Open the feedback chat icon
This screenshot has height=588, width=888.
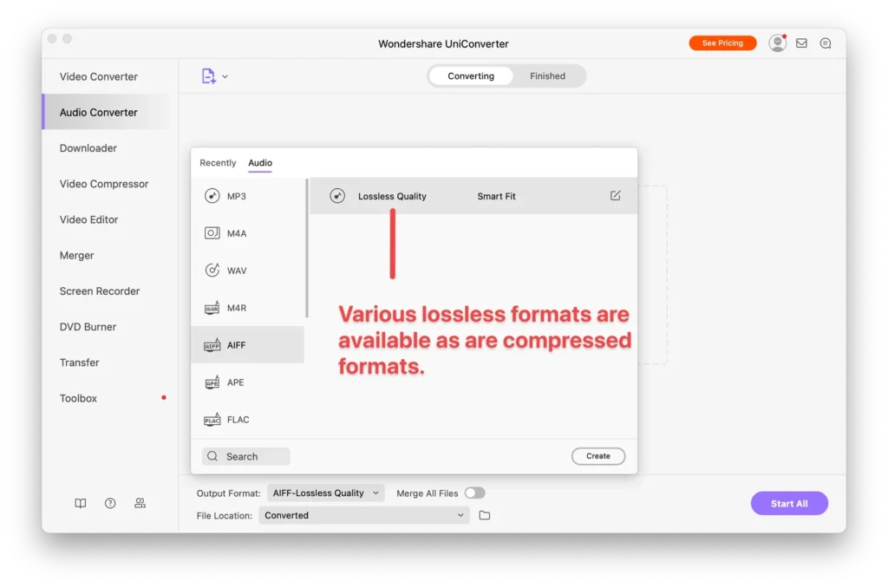coord(826,43)
